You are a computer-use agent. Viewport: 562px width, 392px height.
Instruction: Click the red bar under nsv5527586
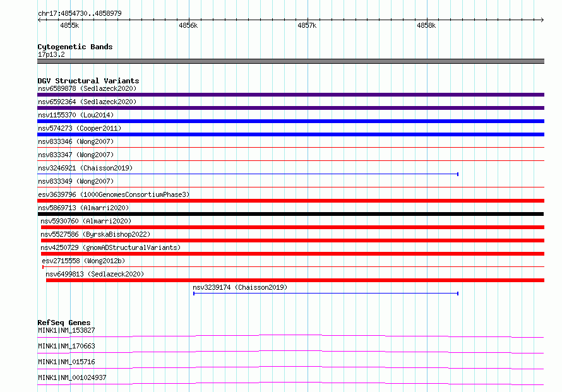point(292,241)
